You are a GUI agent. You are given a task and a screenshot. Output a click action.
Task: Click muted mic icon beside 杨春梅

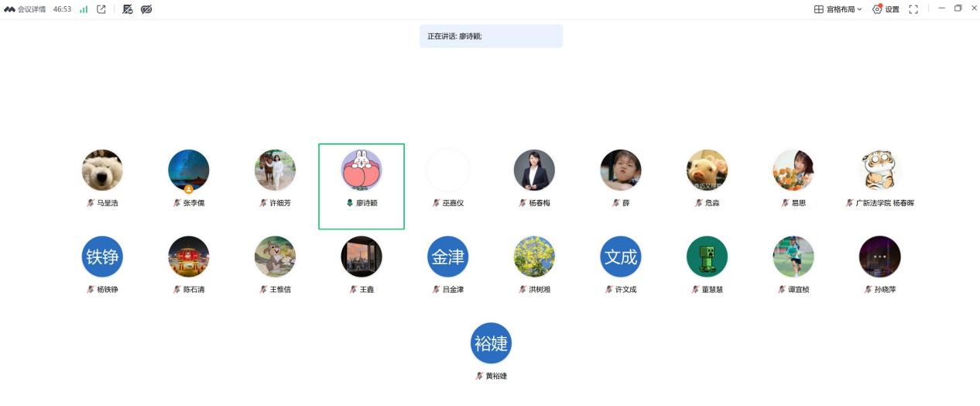tap(523, 203)
